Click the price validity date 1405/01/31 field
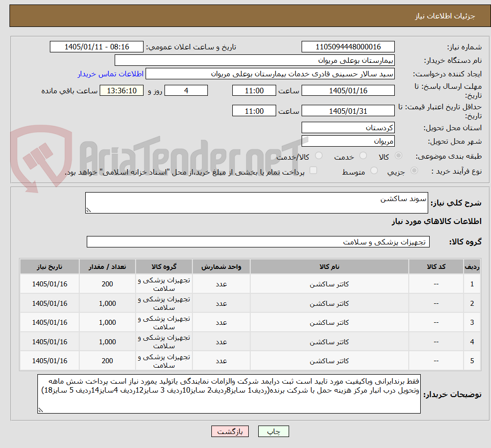Screen dimensions: 491x448 tap(348, 111)
